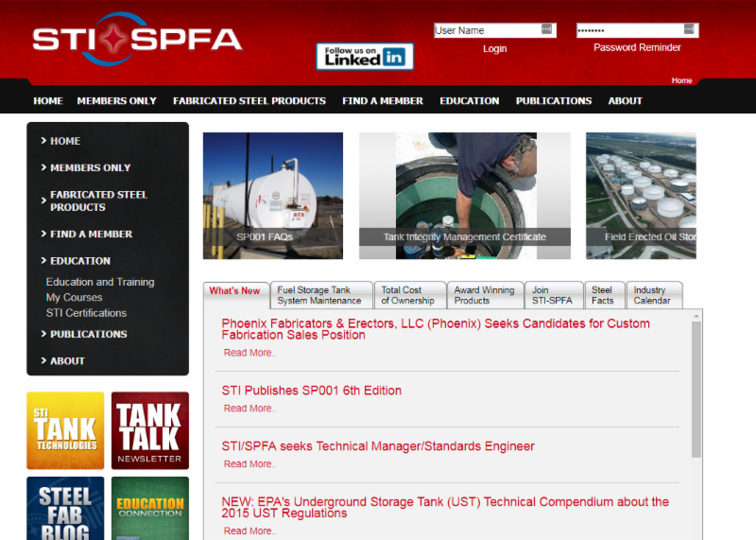756x540 pixels.
Task: Click Read More under Technical Manager headline
Action: (x=249, y=463)
